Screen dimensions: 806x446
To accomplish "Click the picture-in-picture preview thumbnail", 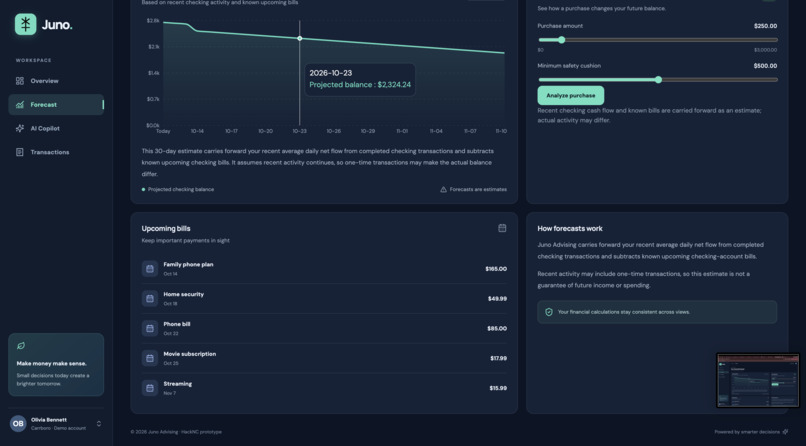I will (x=758, y=380).
